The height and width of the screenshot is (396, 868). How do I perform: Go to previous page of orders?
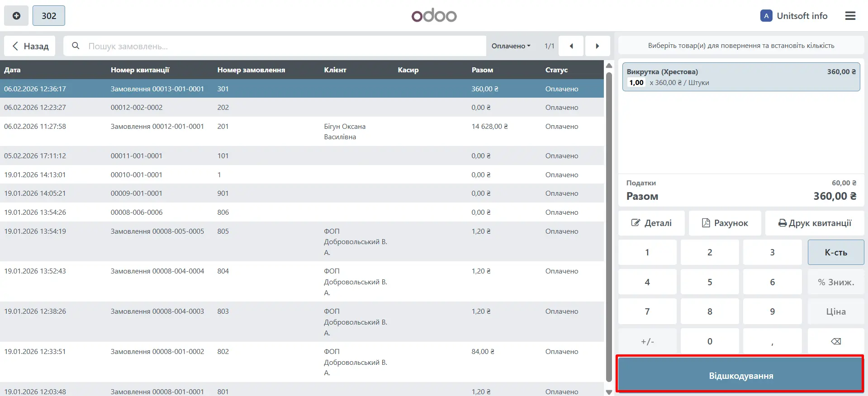571,46
